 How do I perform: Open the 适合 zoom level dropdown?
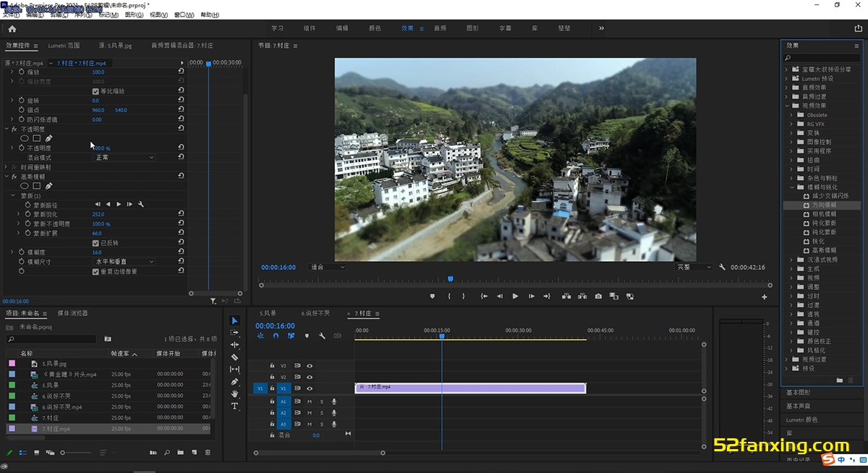click(x=328, y=267)
